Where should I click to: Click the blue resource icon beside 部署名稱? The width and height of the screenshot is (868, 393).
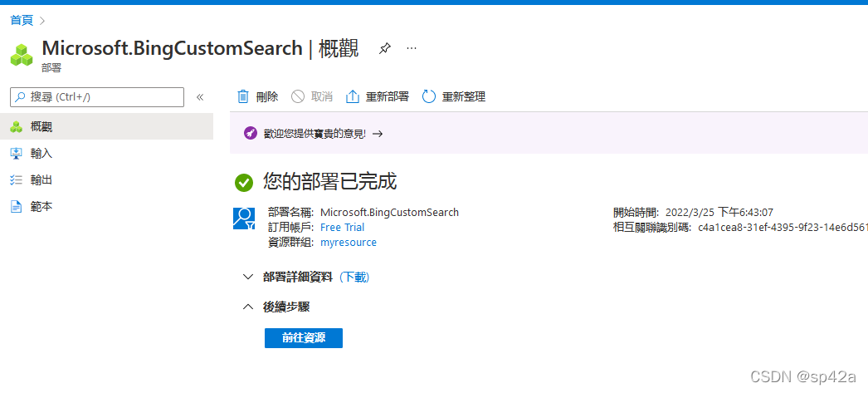[x=244, y=219]
